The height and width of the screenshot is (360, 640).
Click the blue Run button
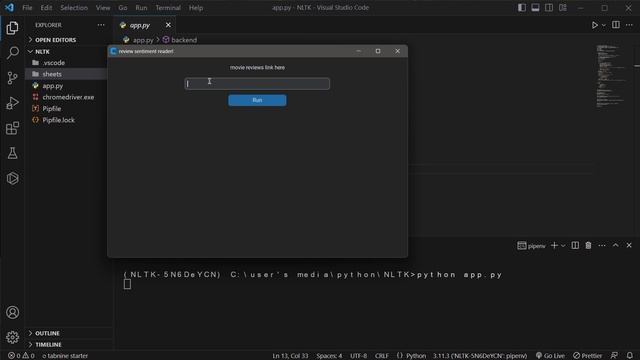[x=257, y=100]
